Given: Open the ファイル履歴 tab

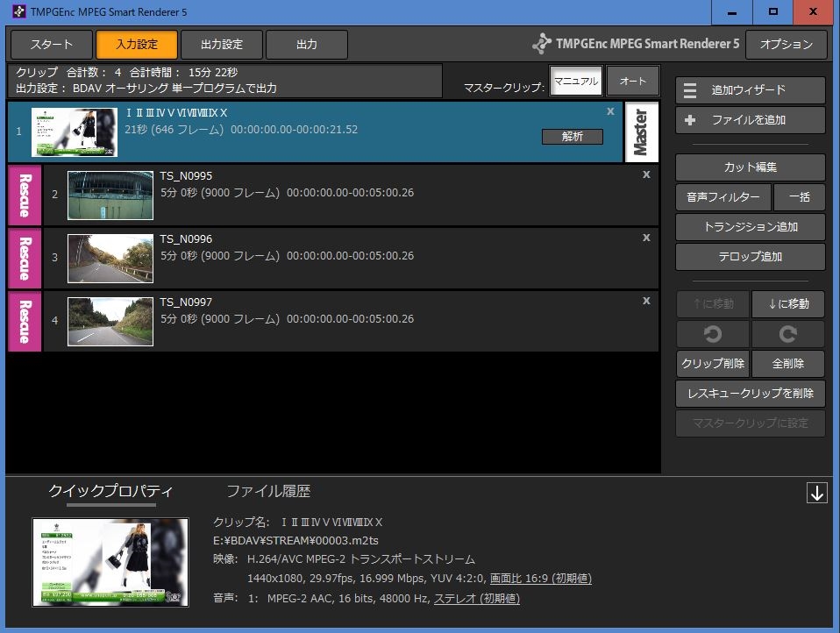Looking at the screenshot, I should (x=268, y=492).
